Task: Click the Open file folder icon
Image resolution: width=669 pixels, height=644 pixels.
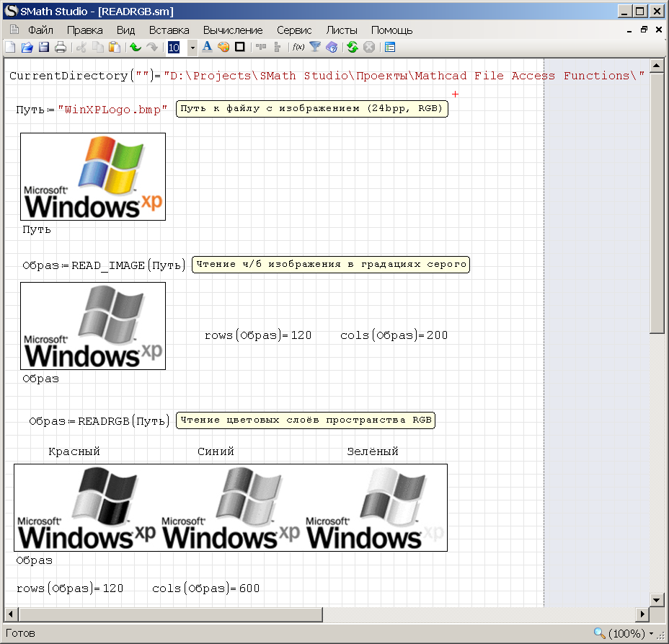Action: (27, 48)
